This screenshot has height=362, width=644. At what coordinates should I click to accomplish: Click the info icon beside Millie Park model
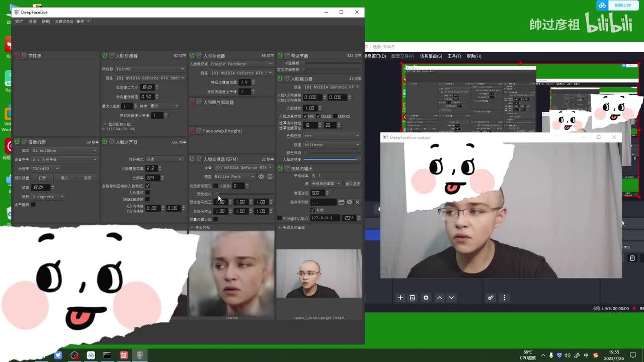pyautogui.click(x=270, y=176)
